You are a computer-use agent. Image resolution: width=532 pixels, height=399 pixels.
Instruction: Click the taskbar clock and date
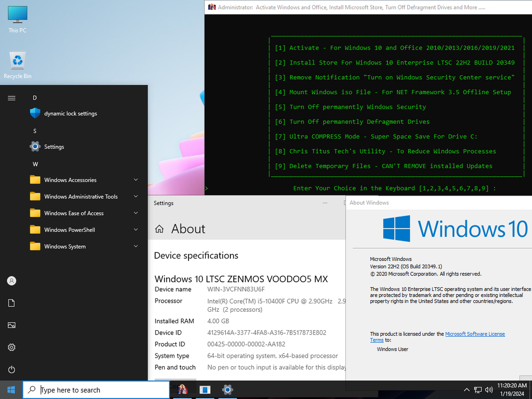pyautogui.click(x=512, y=390)
